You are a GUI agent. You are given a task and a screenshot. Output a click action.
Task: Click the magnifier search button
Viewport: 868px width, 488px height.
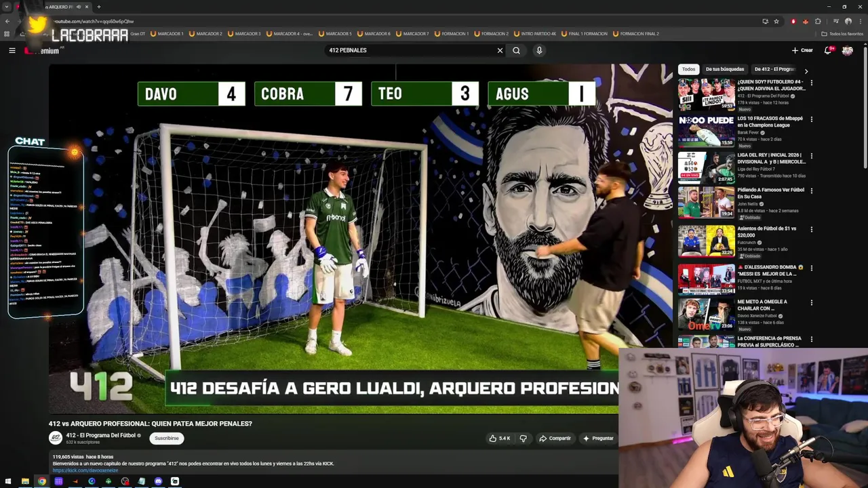[x=516, y=50]
